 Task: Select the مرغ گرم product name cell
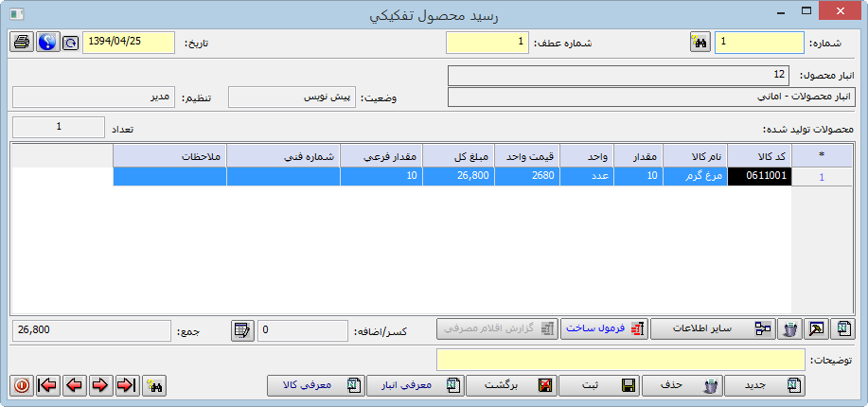click(x=696, y=177)
